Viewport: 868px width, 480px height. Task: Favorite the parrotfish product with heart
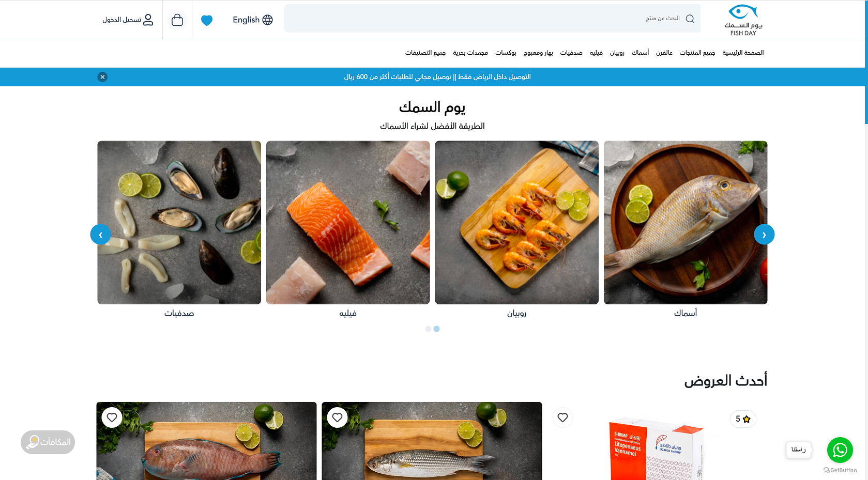click(x=112, y=417)
